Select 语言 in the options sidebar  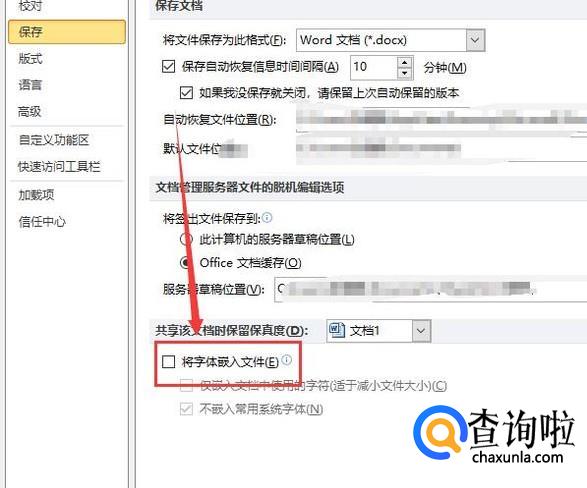pyautogui.click(x=31, y=85)
